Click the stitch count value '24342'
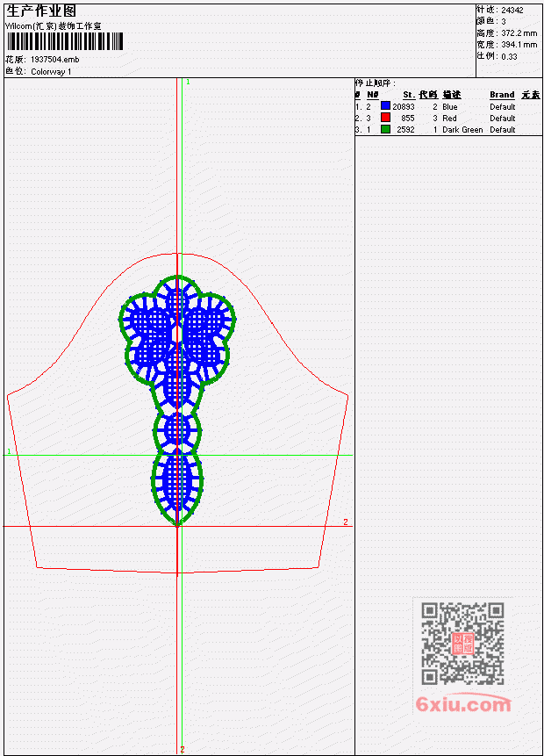Image resolution: width=544 pixels, height=756 pixels. (x=512, y=11)
